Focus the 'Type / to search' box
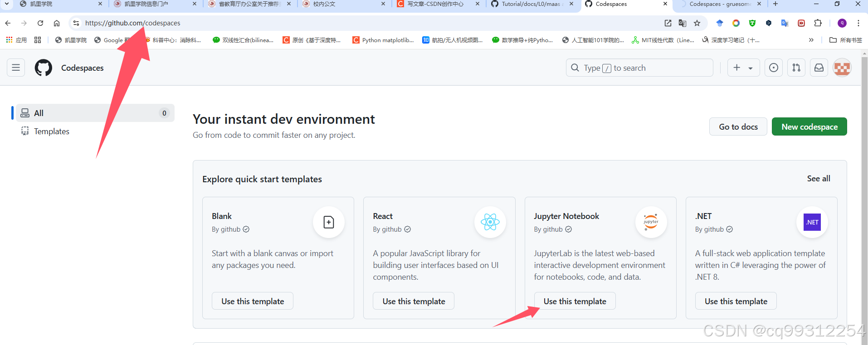 tap(639, 68)
